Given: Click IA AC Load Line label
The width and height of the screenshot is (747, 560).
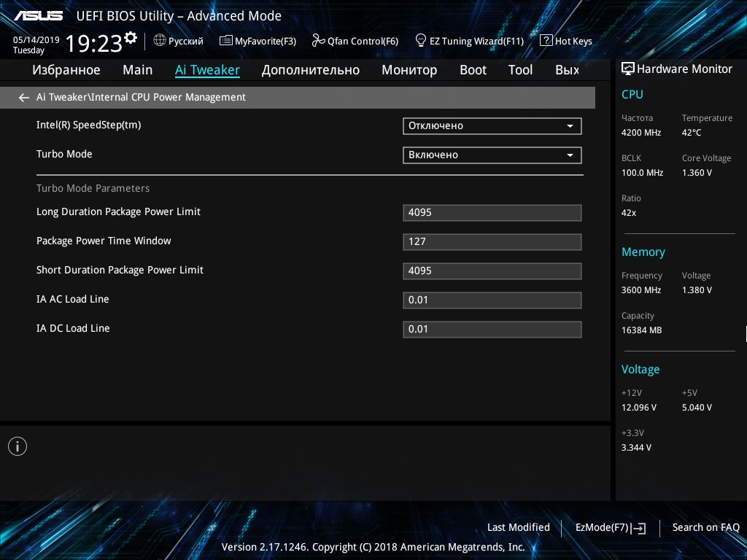Looking at the screenshot, I should point(73,299).
